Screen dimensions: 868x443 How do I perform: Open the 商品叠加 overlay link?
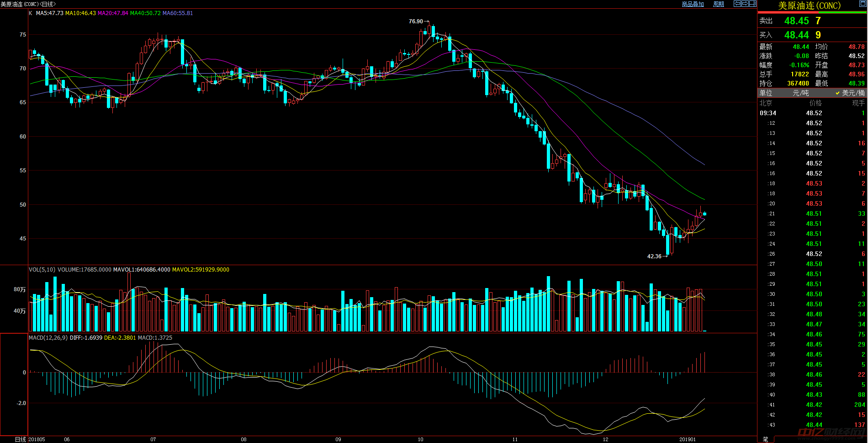(693, 4)
